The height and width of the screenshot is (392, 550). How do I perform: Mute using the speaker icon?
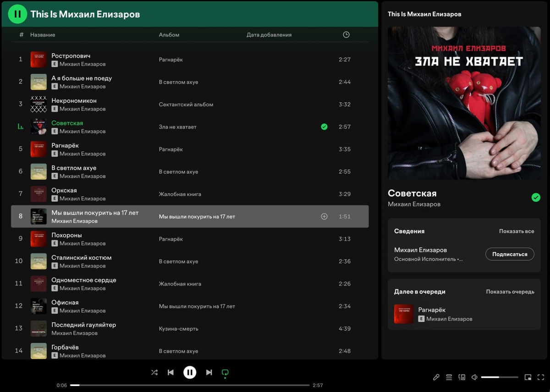click(474, 377)
